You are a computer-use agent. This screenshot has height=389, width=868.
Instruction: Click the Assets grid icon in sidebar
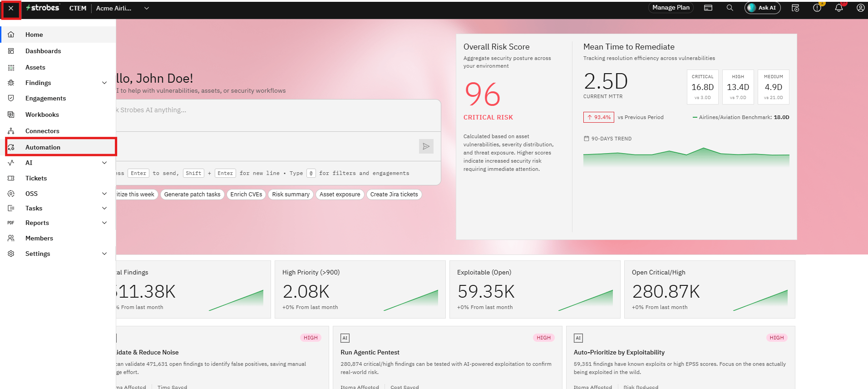pos(11,67)
